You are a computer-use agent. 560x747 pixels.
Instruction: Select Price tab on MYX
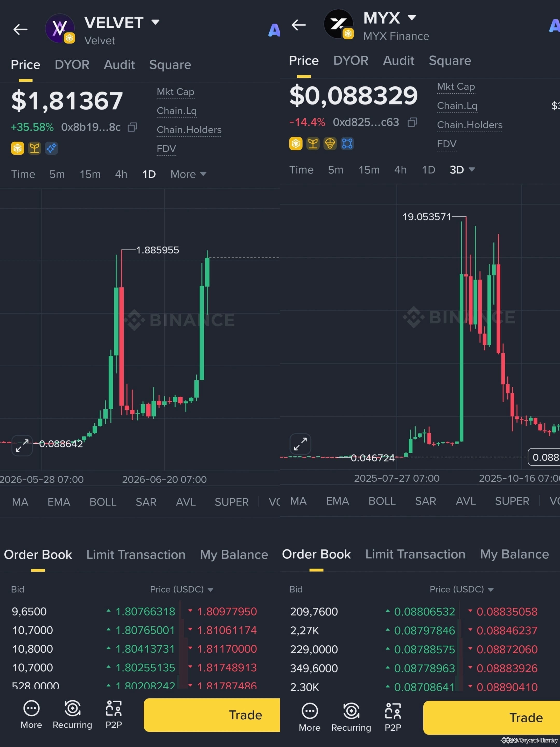[304, 60]
